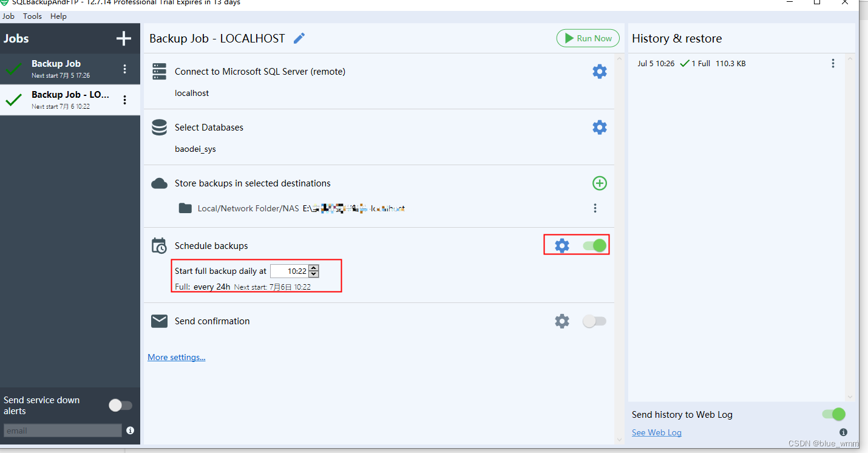This screenshot has width=868, height=453.
Task: Disable the Schedule backups toggle
Action: pos(595,246)
